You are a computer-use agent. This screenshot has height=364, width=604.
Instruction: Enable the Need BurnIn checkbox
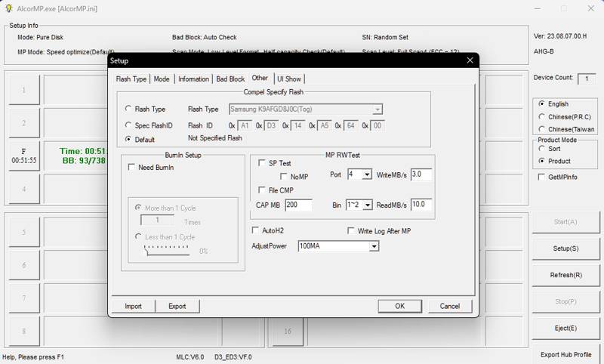132,168
